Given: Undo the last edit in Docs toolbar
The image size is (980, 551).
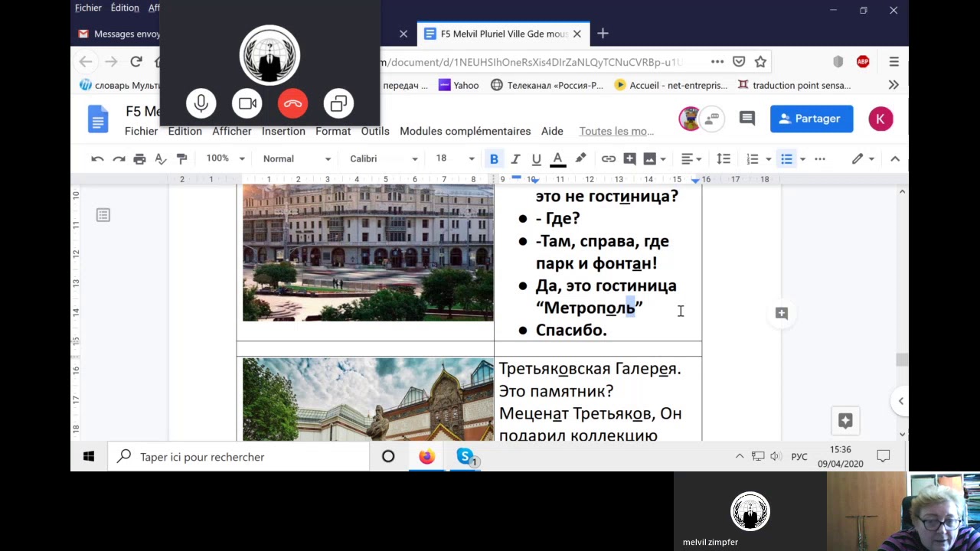Looking at the screenshot, I should point(97,158).
